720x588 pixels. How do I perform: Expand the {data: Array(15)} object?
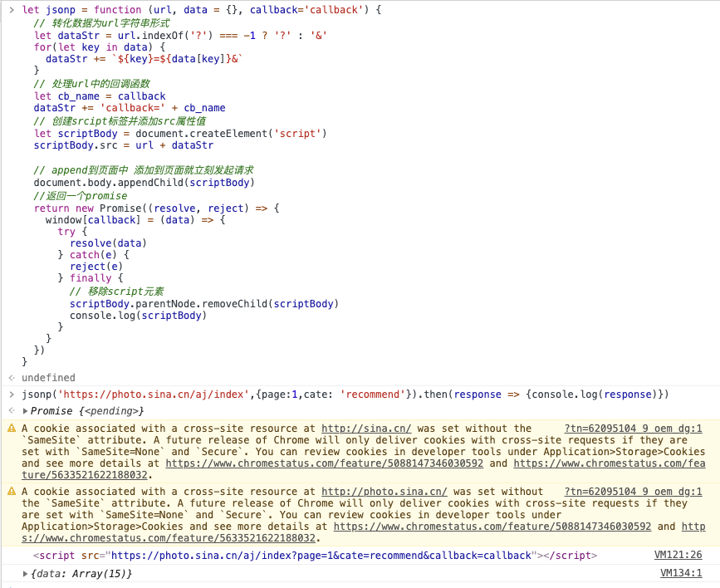[25, 574]
